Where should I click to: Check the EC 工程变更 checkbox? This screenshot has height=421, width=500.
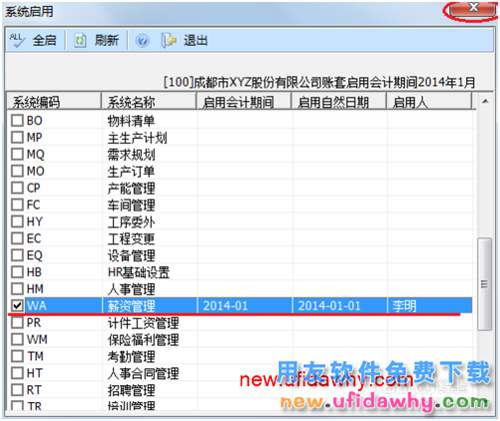[17, 238]
